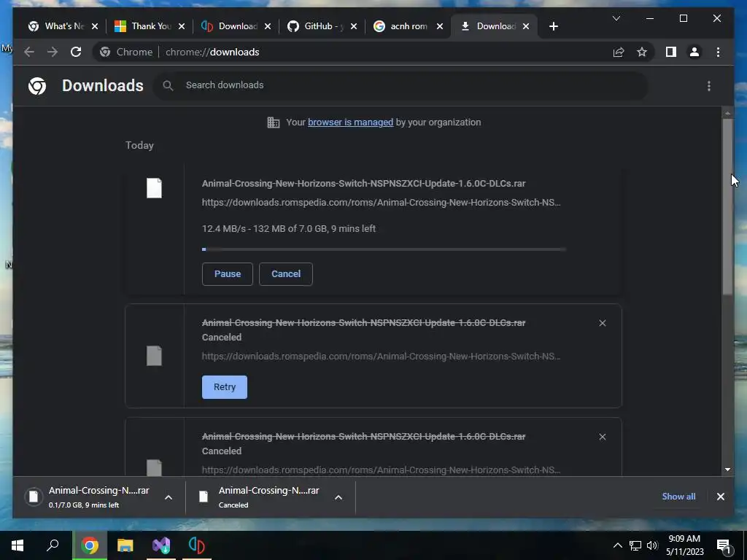Close the GitHub tab

click(354, 27)
